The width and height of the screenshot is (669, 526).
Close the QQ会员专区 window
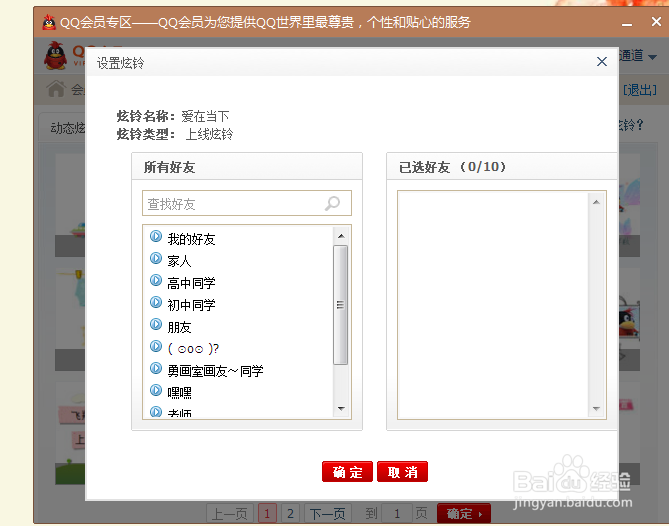[x=656, y=21]
